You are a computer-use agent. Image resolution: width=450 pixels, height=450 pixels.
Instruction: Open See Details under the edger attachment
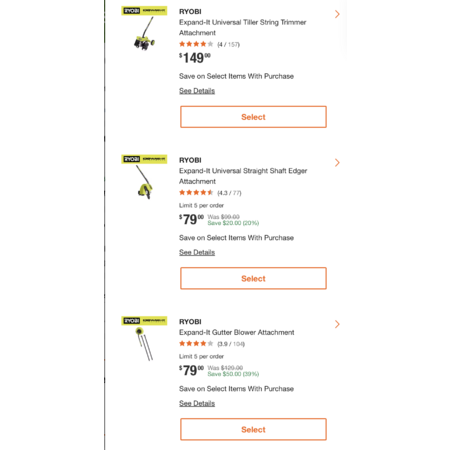point(197,252)
